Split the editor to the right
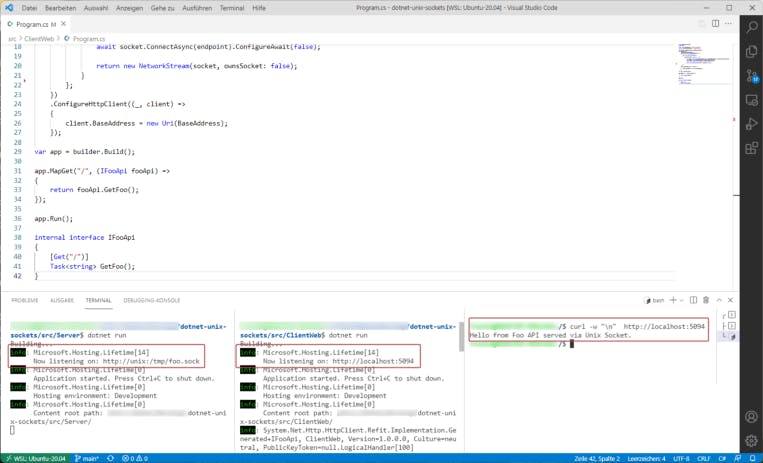 [x=715, y=23]
